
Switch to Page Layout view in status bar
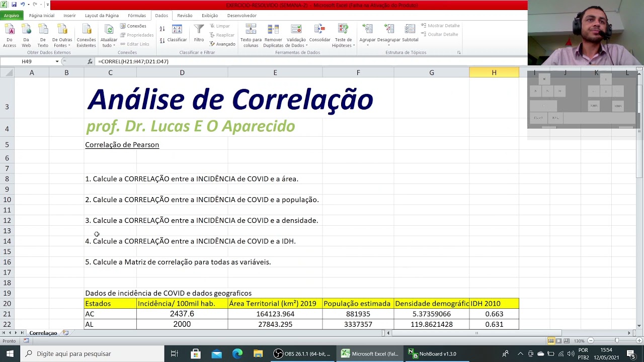click(558, 341)
